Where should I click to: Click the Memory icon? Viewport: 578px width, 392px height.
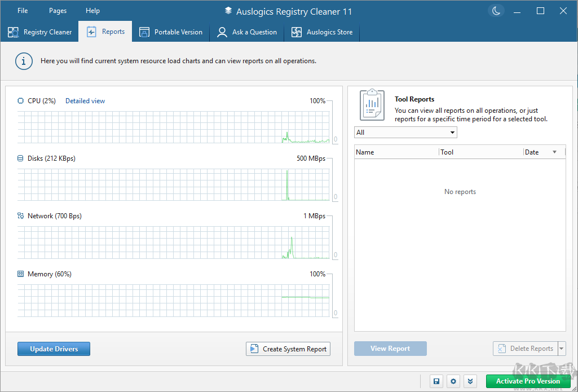tap(21, 274)
